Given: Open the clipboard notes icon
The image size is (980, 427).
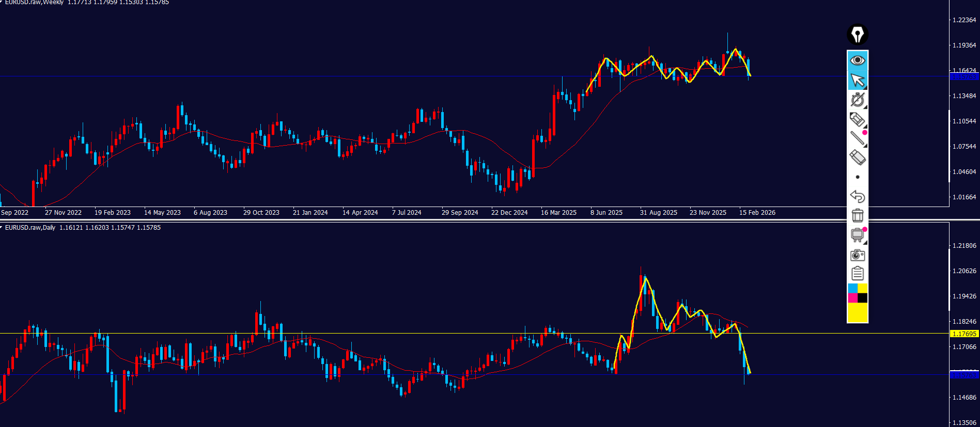Looking at the screenshot, I should tap(857, 274).
